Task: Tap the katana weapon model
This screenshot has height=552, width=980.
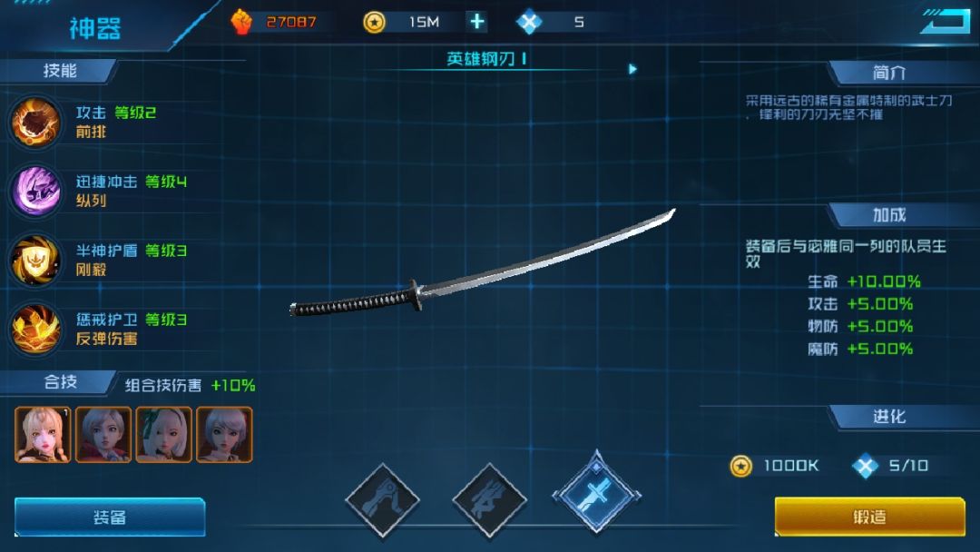Action: [x=483, y=262]
